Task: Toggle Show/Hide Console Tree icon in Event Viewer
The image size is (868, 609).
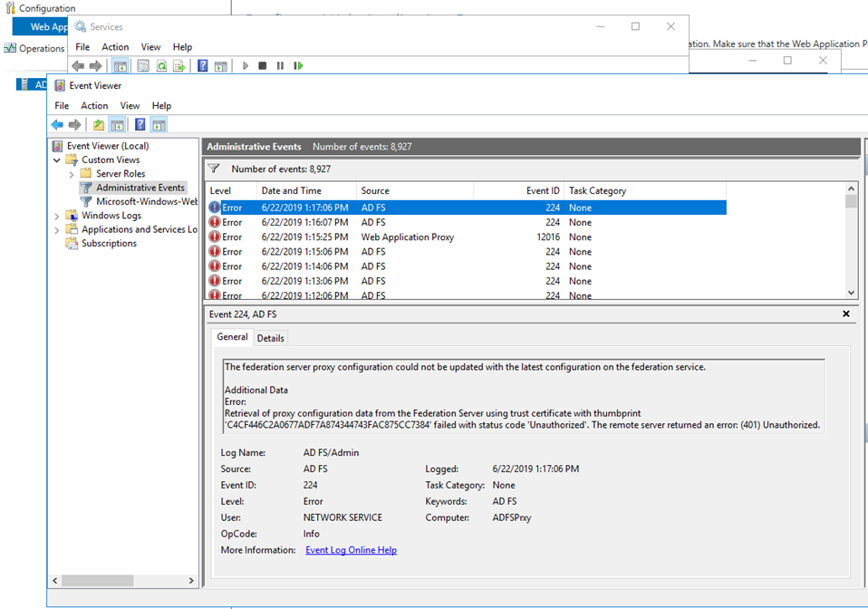Action: coord(117,125)
